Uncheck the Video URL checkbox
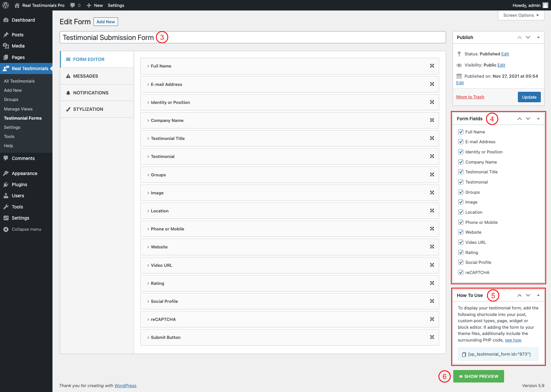This screenshot has height=392, width=551. click(461, 242)
